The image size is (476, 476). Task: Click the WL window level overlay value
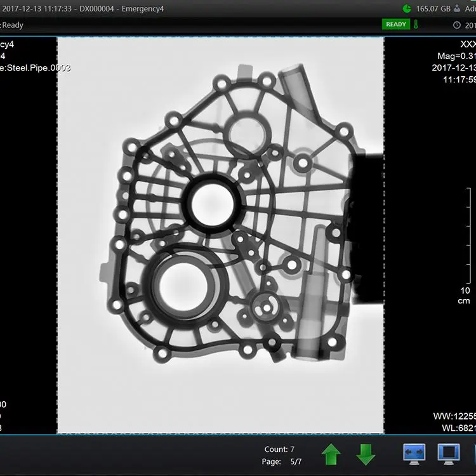(x=458, y=428)
